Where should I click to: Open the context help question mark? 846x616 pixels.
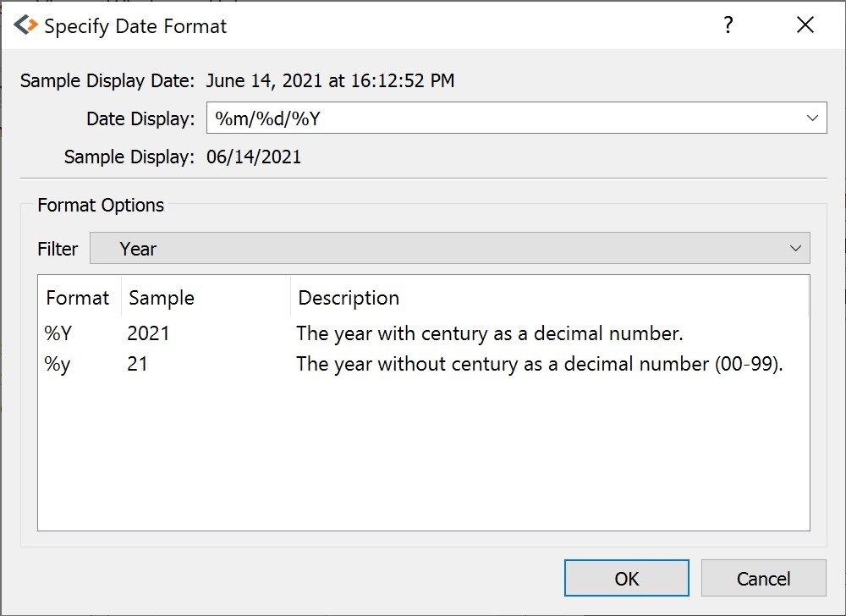coord(728,25)
